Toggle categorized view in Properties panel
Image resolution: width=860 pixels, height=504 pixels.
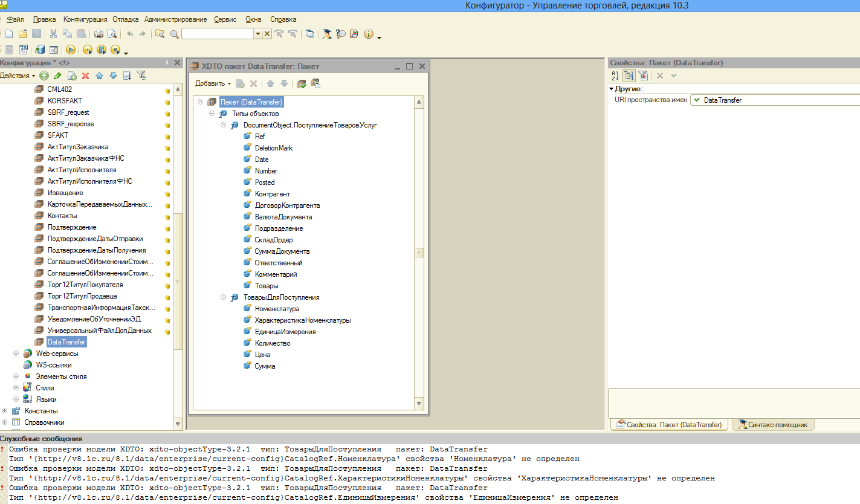coord(629,76)
